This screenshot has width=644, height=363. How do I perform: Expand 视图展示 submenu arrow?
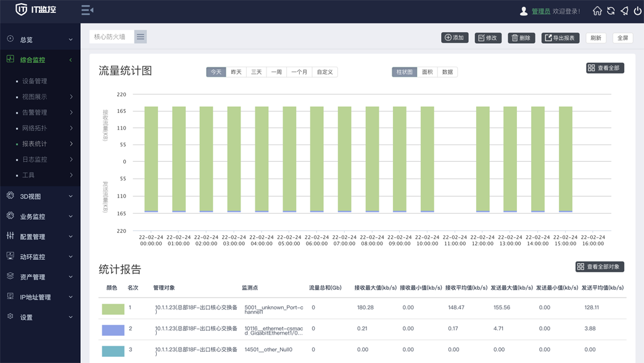72,96
